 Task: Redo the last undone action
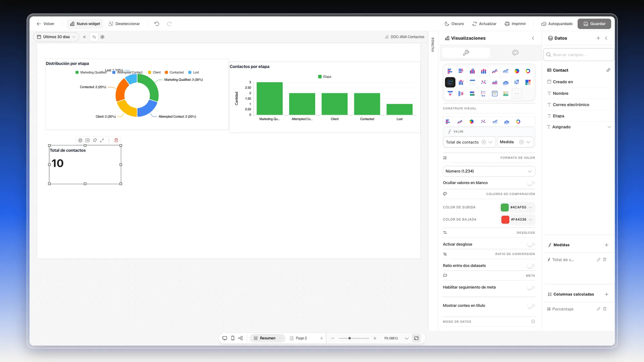169,24
